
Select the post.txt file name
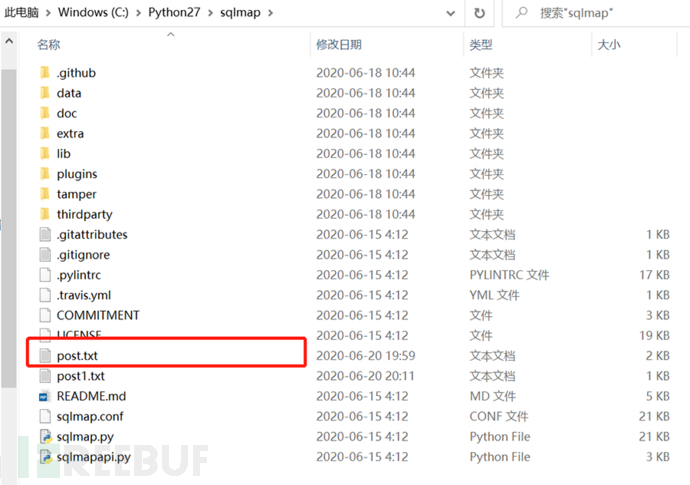tap(77, 356)
